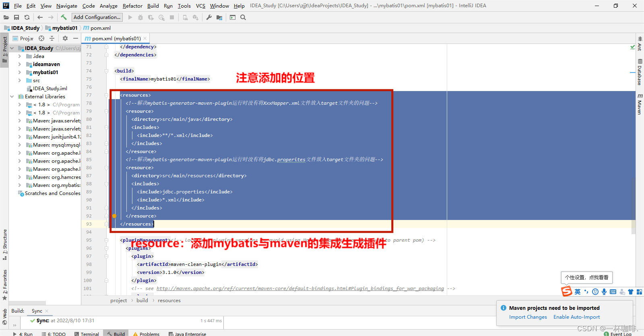Image resolution: width=644 pixels, height=336 pixels.
Task: Navigate back with the left arrow
Action: coord(40,17)
